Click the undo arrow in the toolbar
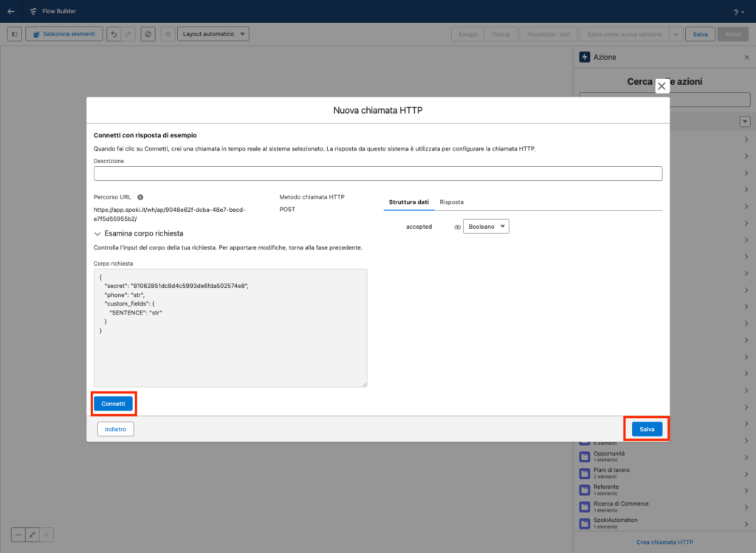 coord(113,34)
